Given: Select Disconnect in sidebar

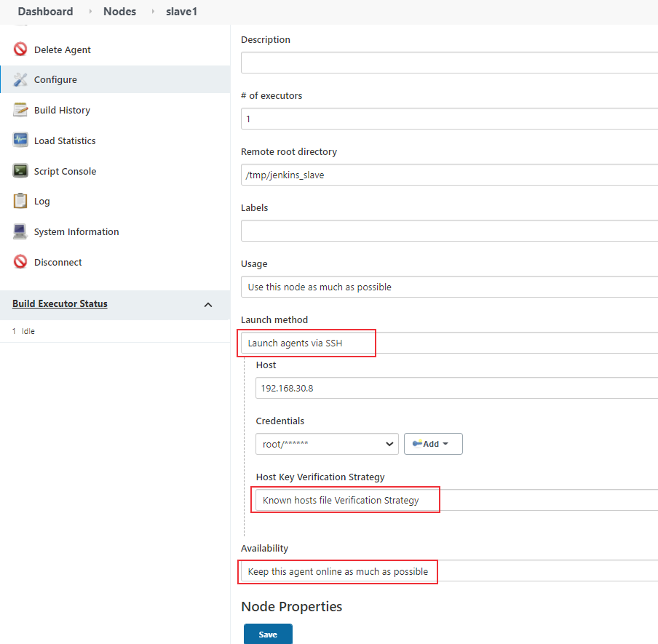Looking at the screenshot, I should (58, 262).
